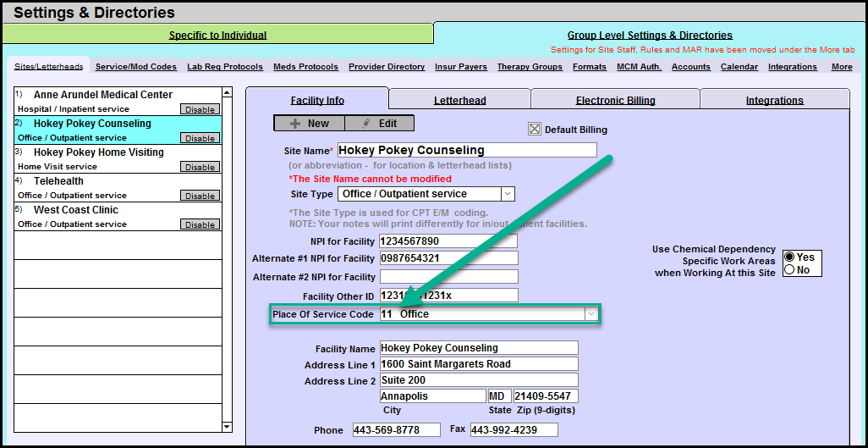This screenshot has width=868, height=448.
Task: Open the Electronic Billing tab
Action: 615,100
